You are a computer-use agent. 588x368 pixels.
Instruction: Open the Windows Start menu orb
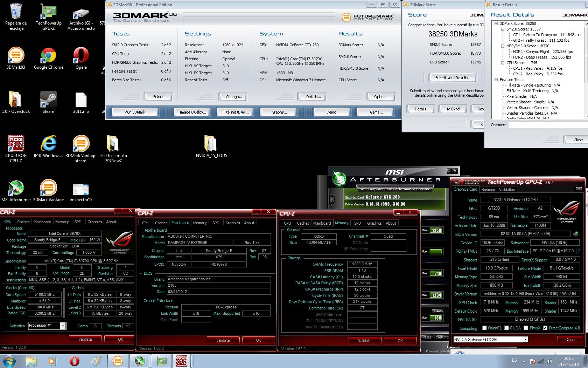pos(9,361)
